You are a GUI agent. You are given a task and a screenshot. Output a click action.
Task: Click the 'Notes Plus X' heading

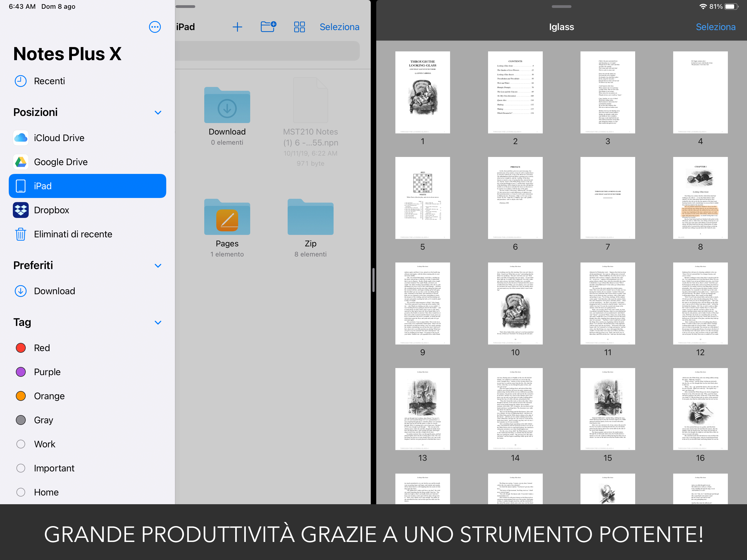coord(67,54)
